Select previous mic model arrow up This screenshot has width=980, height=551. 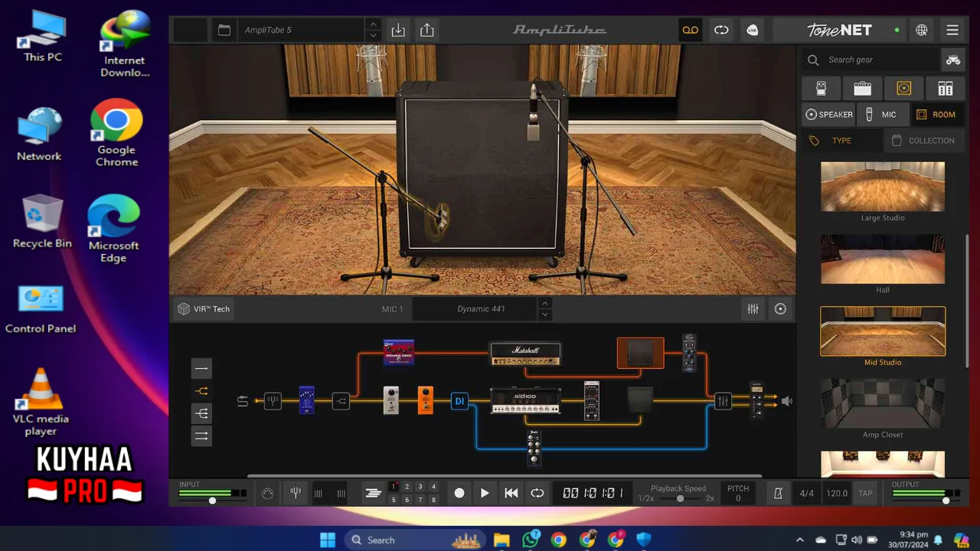[x=545, y=303]
